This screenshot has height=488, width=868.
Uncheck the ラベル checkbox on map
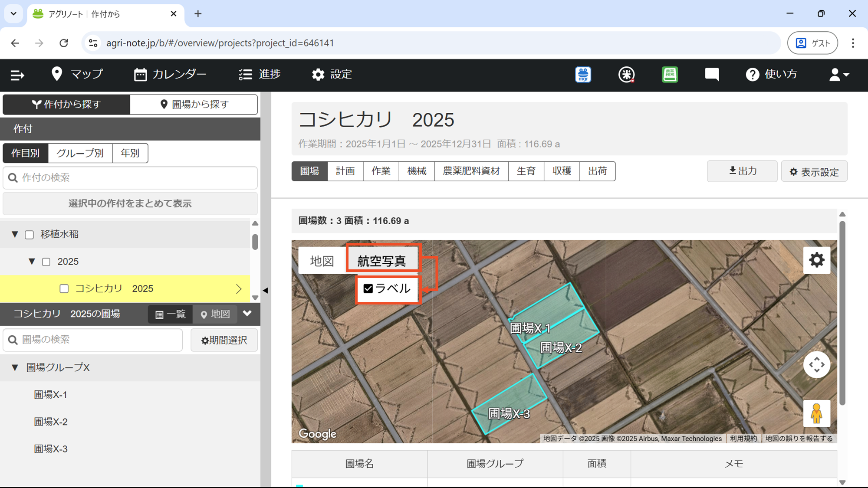pyautogui.click(x=368, y=289)
